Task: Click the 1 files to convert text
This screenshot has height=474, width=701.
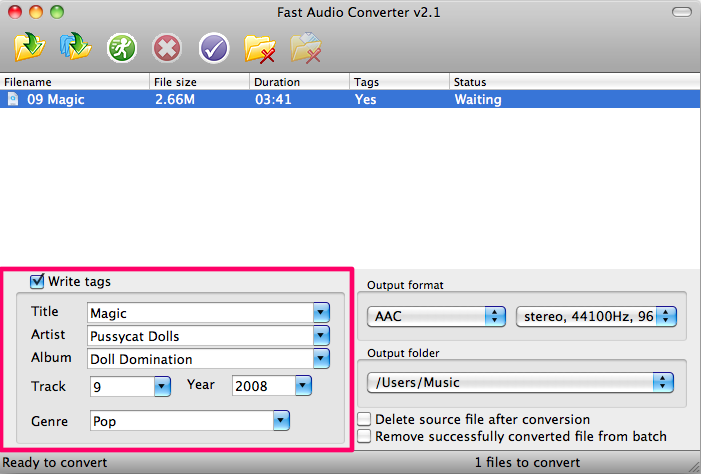Action: (x=528, y=462)
